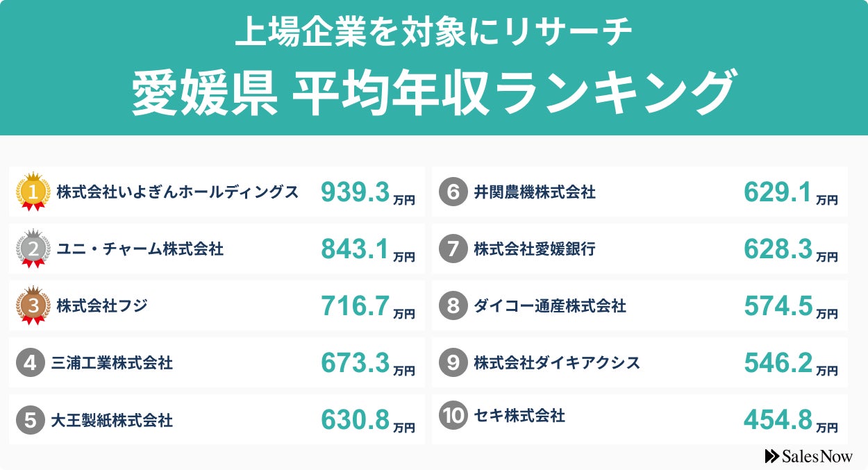
Task: Click the gray rank 4 circle badge
Action: tap(31, 362)
